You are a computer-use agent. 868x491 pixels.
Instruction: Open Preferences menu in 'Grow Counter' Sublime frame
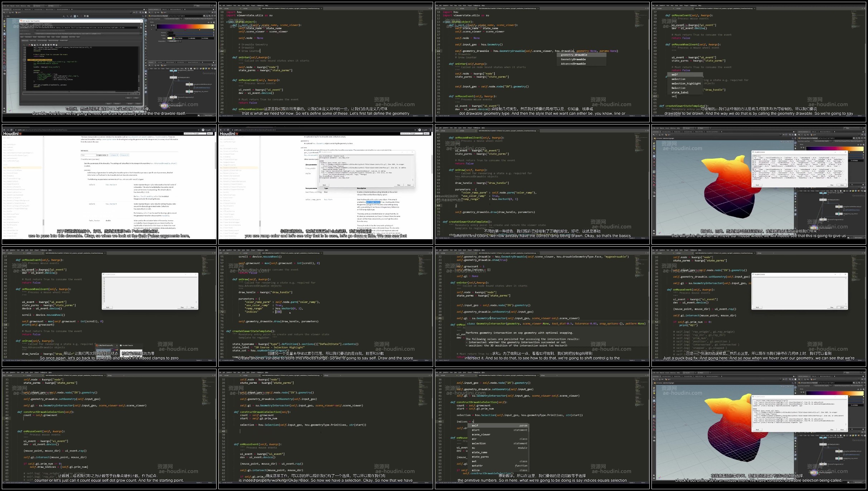coord(260,5)
